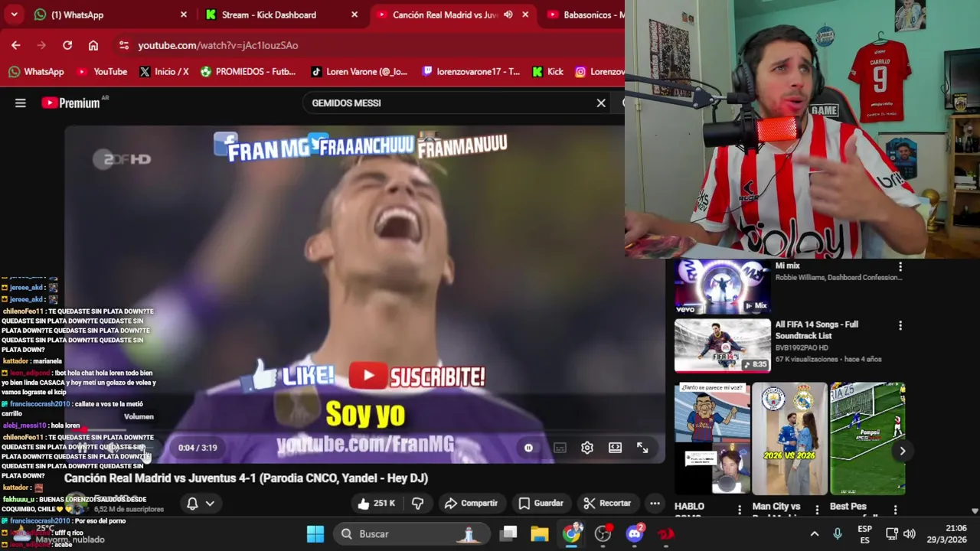View site information in the address bar
The height and width of the screenshot is (551, 980).
[124, 45]
